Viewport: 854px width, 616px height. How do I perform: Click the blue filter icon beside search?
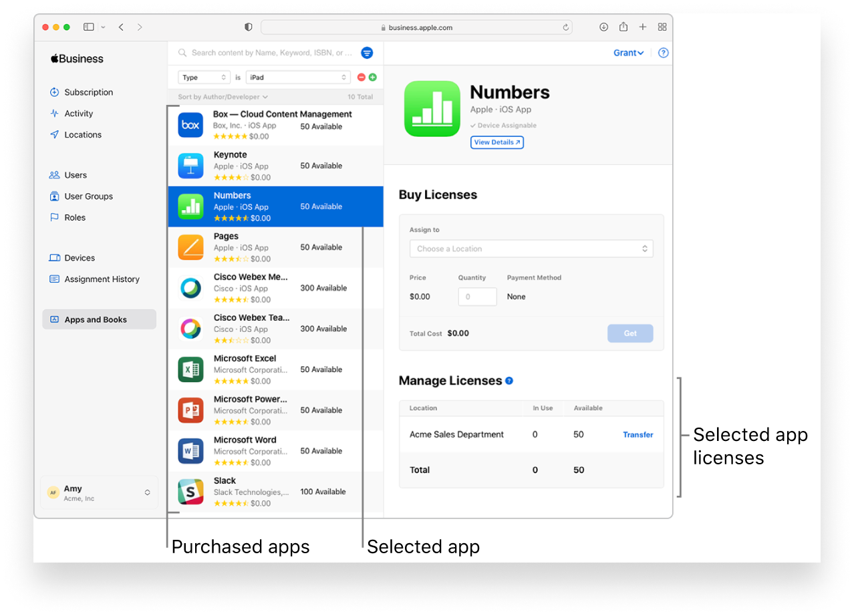[x=367, y=53]
